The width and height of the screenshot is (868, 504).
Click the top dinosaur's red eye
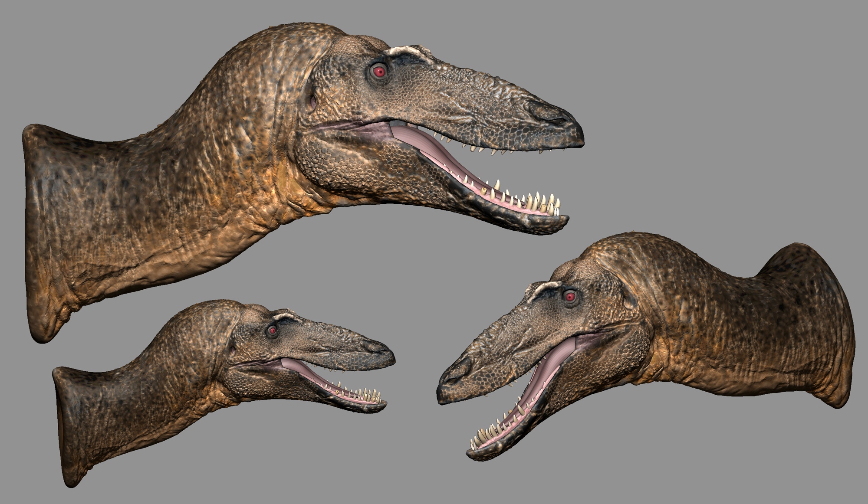click(x=379, y=72)
